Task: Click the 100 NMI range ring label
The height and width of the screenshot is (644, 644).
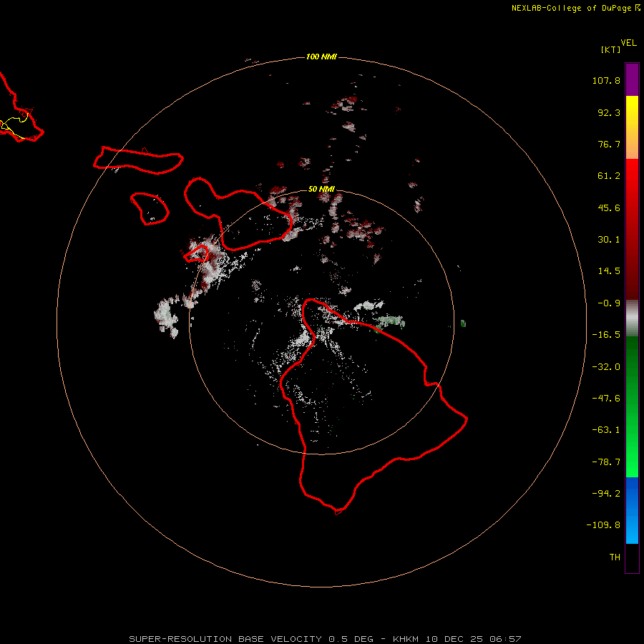Action: coord(321,57)
